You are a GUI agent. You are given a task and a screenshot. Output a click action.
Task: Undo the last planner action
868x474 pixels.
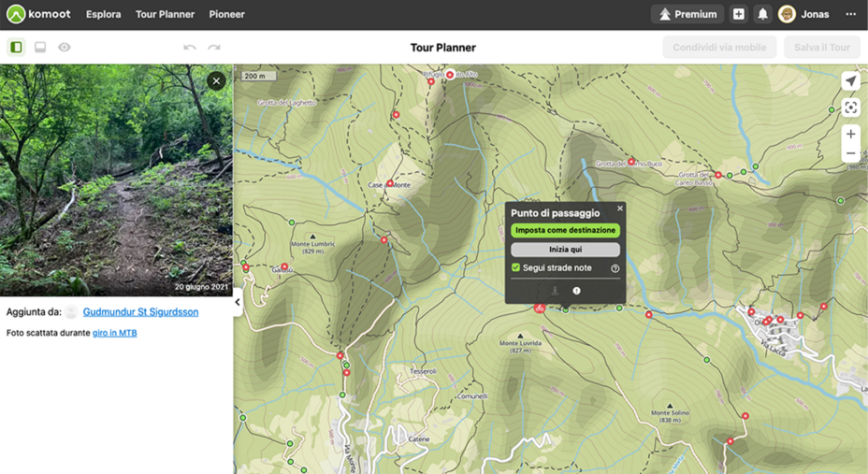point(190,47)
